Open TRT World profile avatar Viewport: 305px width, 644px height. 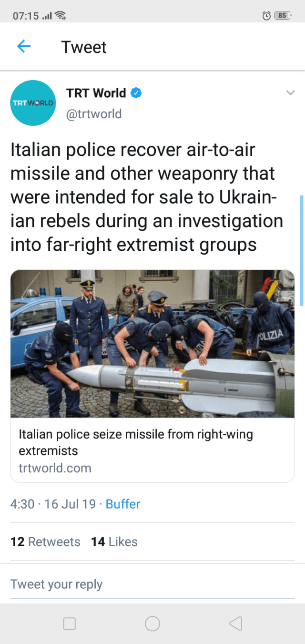33,103
